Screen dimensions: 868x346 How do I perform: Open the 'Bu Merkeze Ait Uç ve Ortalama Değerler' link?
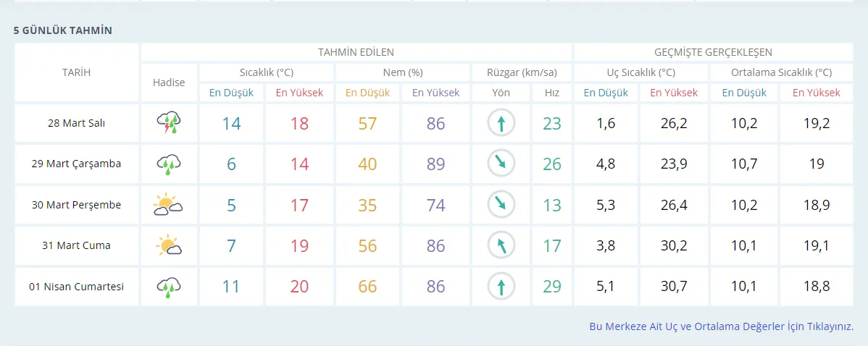721,326
